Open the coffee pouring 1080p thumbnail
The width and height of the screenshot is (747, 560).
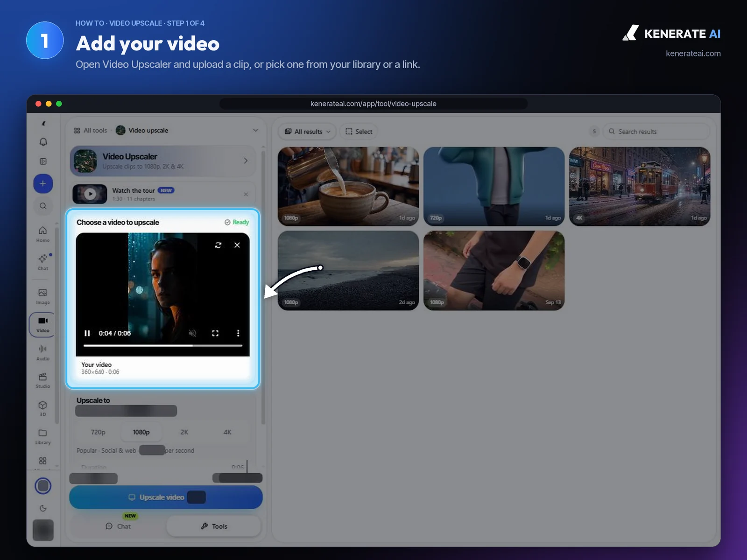[348, 186]
